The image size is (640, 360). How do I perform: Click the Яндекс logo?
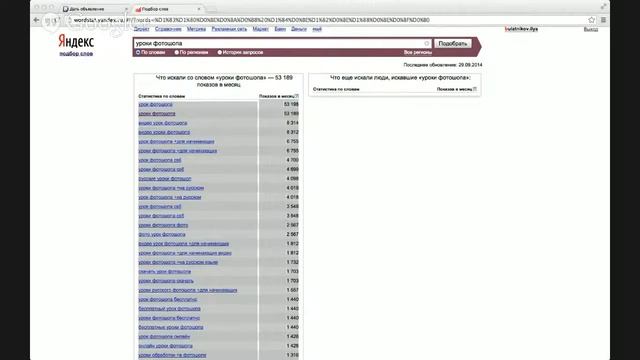click(76, 41)
